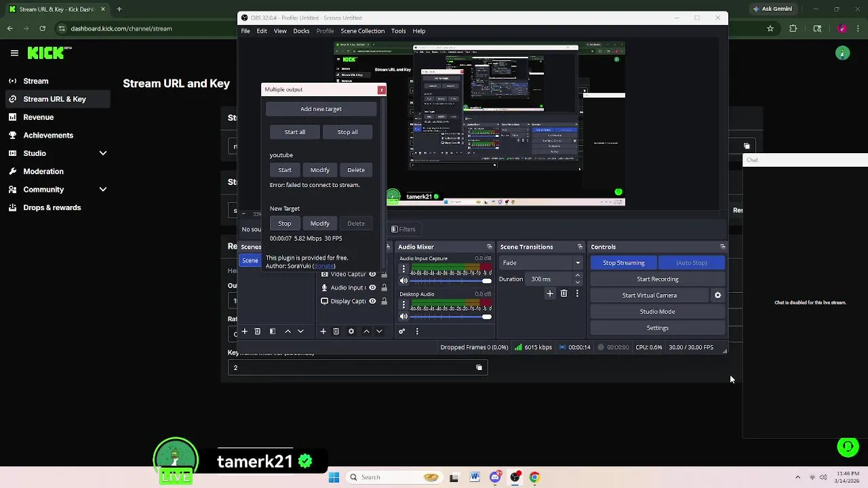Expand Community section in Kick sidebar

pyautogui.click(x=103, y=190)
